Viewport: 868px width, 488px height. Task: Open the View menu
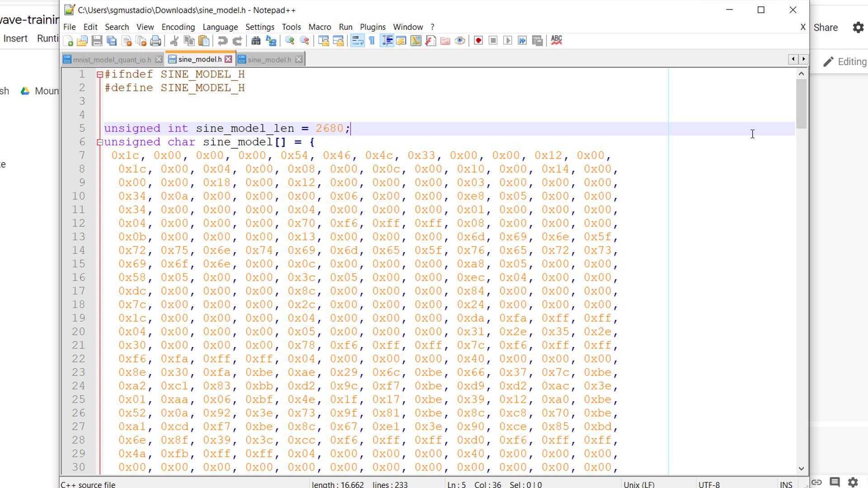(x=145, y=27)
